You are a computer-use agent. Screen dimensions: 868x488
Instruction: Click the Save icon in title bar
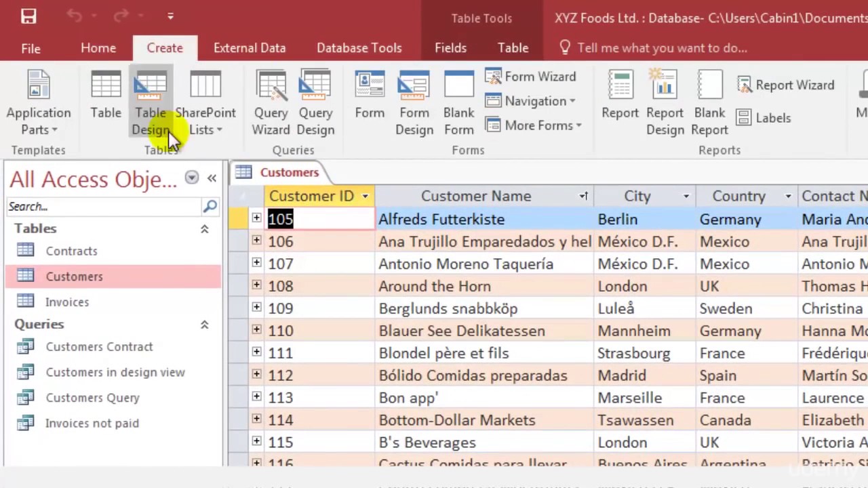click(28, 16)
